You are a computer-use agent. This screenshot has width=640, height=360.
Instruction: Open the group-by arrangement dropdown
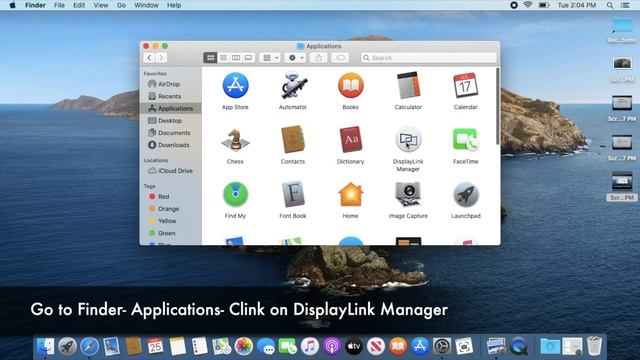[x=270, y=58]
